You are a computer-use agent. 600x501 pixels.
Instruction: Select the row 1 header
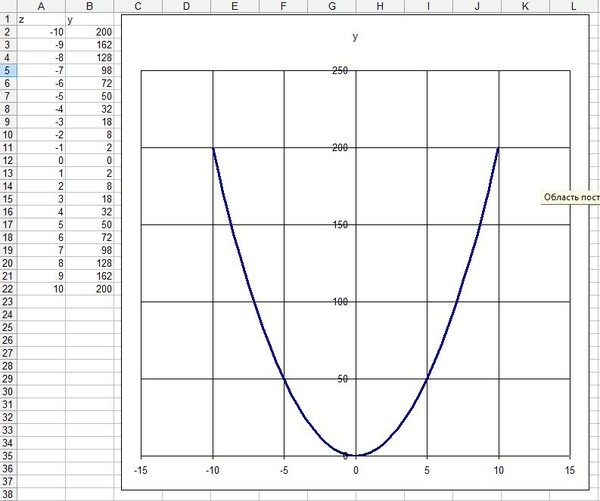point(8,18)
